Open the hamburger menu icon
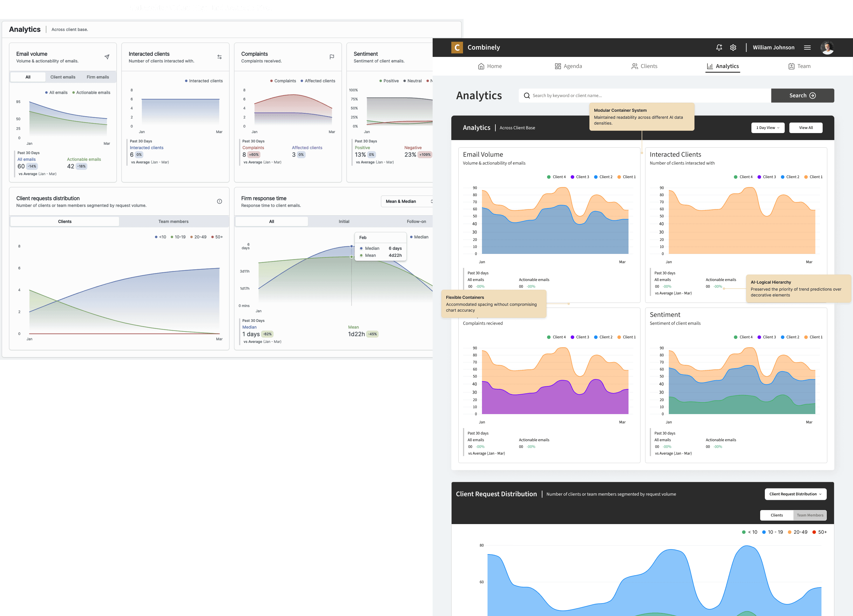Image resolution: width=853 pixels, height=616 pixels. coord(807,47)
